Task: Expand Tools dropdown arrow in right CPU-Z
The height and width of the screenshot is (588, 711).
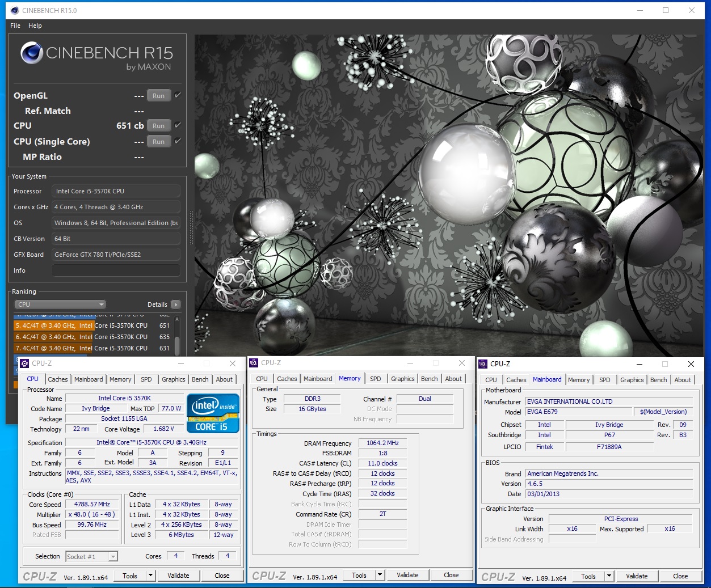Action: (x=609, y=576)
